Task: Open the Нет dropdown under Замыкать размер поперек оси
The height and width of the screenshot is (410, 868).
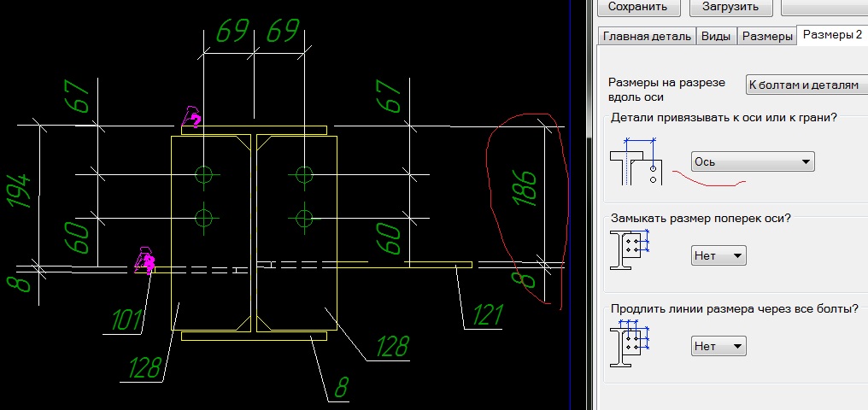Action: pos(718,255)
